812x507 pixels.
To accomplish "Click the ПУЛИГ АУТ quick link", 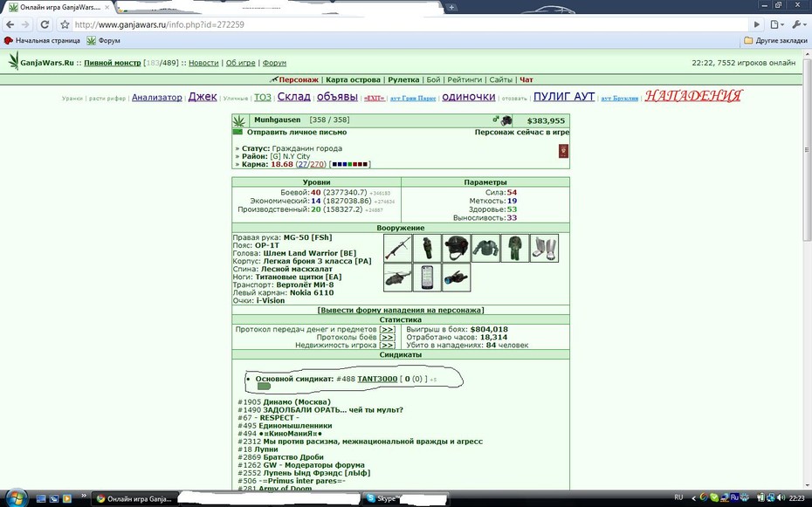I will point(564,97).
